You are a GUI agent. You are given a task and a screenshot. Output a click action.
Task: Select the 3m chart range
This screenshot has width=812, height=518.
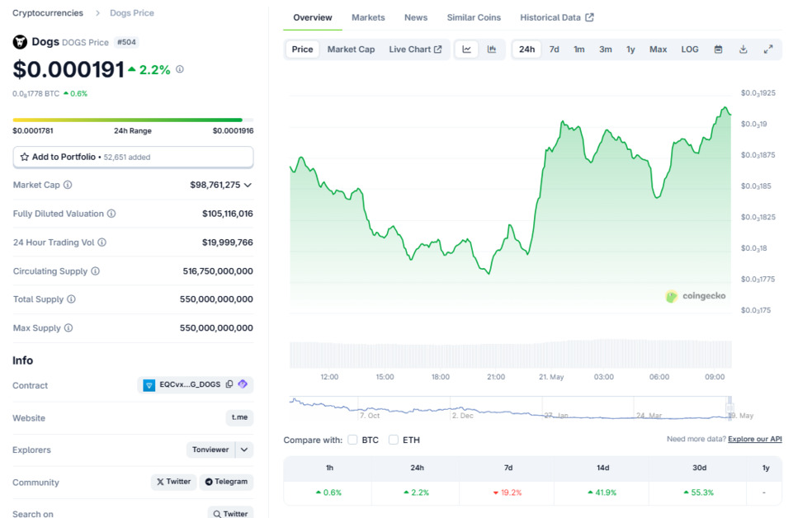606,49
